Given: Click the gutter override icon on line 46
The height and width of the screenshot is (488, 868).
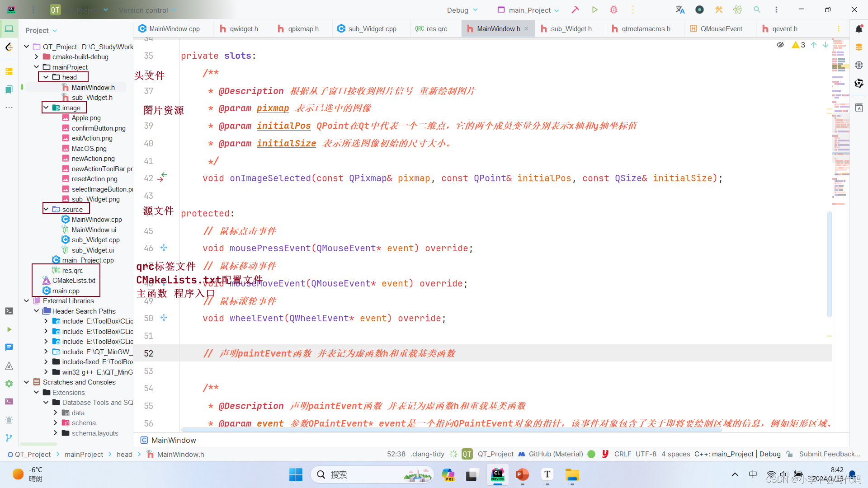Looking at the screenshot, I should pyautogui.click(x=164, y=248).
